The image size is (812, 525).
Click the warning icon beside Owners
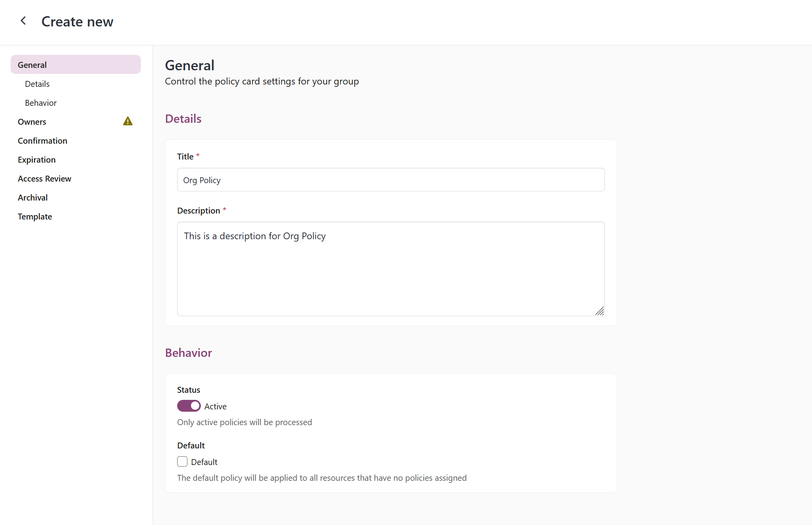(127, 121)
